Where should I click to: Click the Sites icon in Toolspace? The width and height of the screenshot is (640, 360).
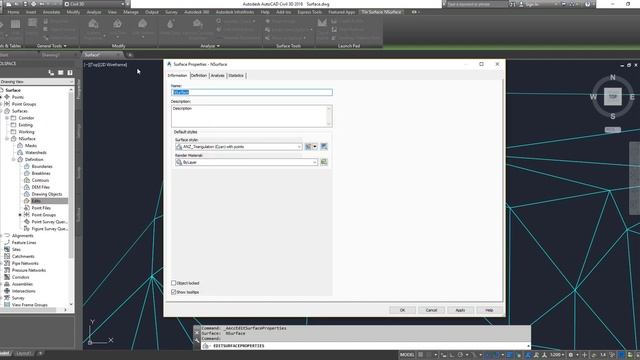(x=7, y=249)
